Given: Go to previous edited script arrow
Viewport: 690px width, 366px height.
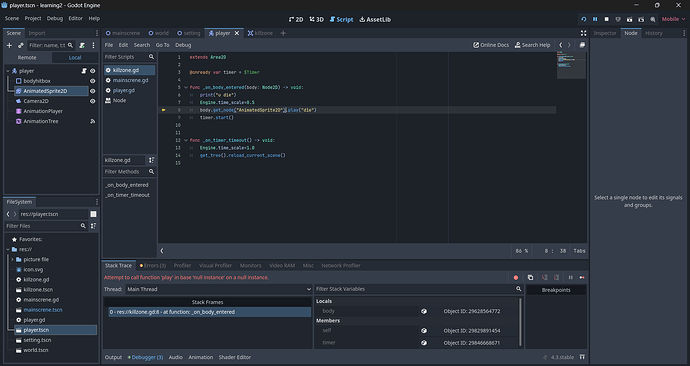Looking at the screenshot, I should click(x=561, y=45).
